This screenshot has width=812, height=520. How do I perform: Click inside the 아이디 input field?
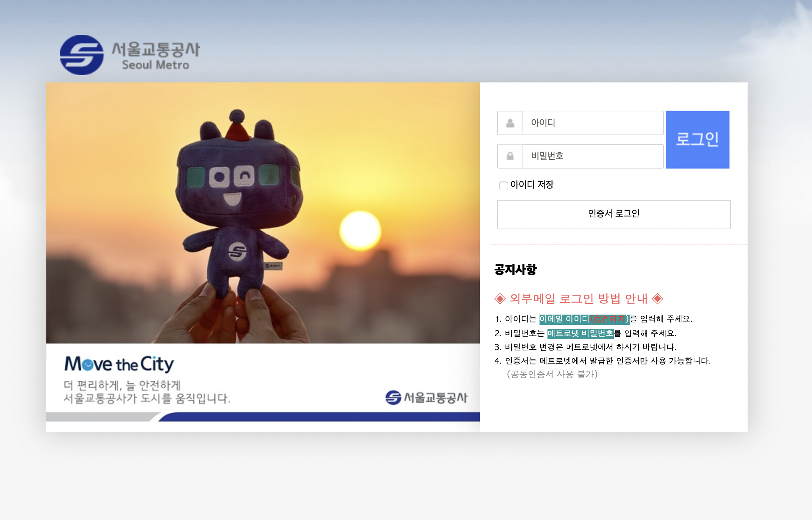point(590,123)
